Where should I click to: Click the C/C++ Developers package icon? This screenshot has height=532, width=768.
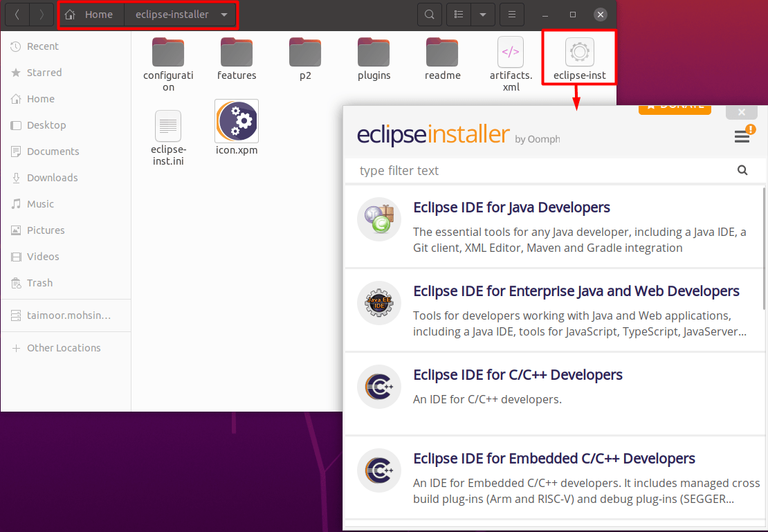tap(379, 387)
